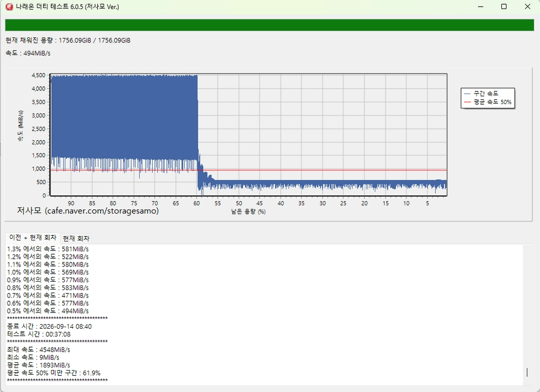Click the 구간 속도 legend entry
The height and width of the screenshot is (392, 540).
[481, 94]
